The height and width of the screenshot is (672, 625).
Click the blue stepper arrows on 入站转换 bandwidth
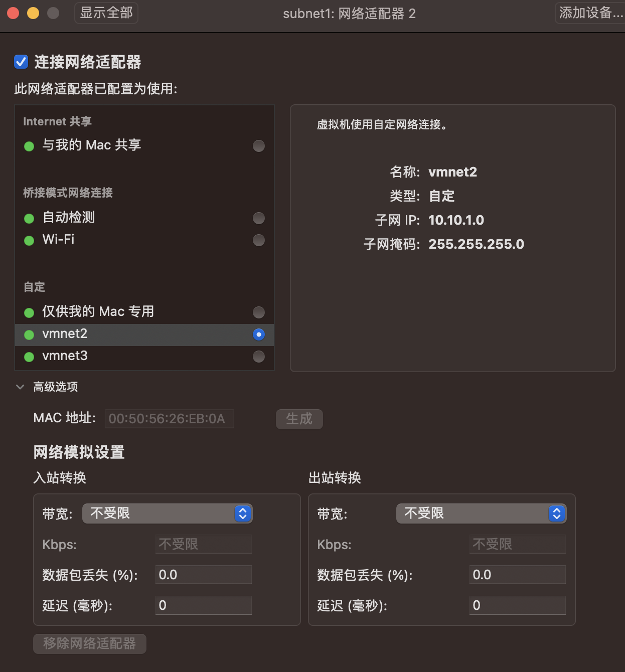pos(242,514)
